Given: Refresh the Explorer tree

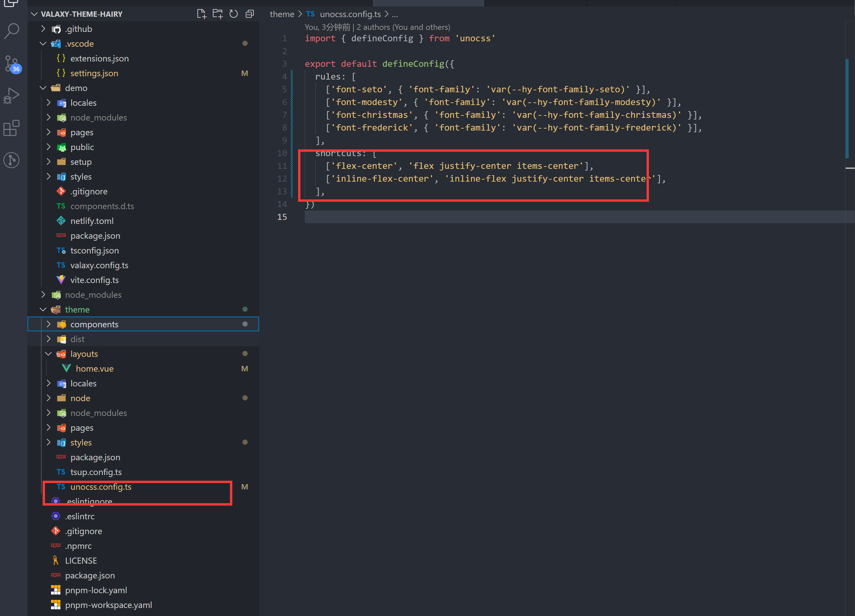Looking at the screenshot, I should click(x=233, y=14).
